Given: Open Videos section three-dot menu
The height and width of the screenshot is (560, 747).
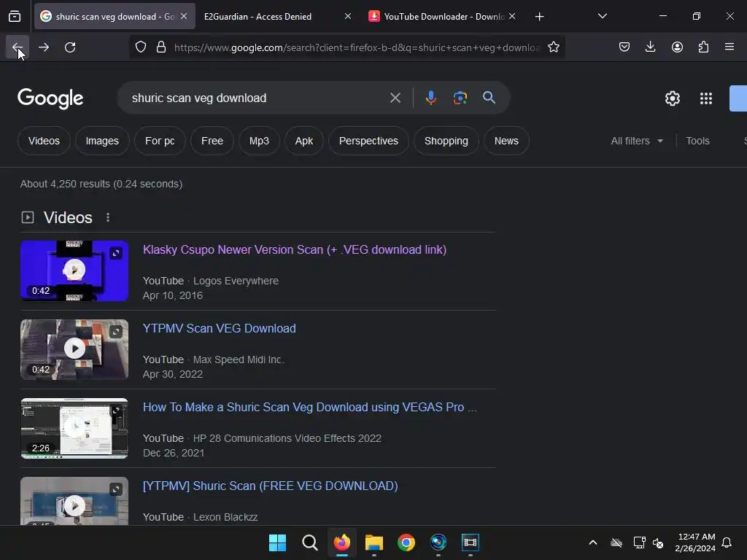Looking at the screenshot, I should pos(108,217).
